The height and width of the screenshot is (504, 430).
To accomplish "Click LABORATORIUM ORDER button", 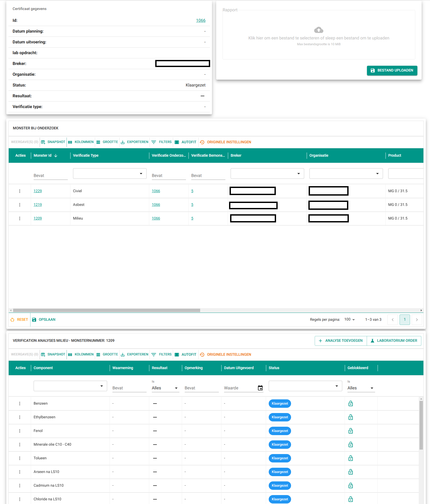I will point(394,341).
